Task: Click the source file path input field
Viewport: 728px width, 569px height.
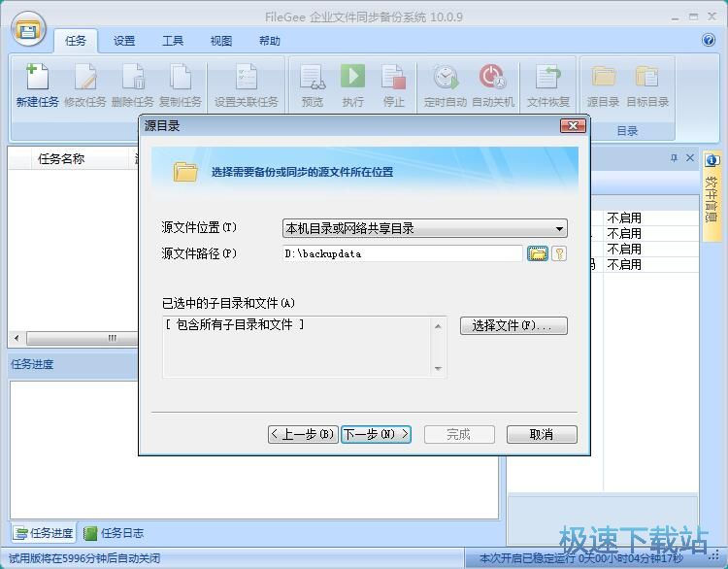Action: 402,253
